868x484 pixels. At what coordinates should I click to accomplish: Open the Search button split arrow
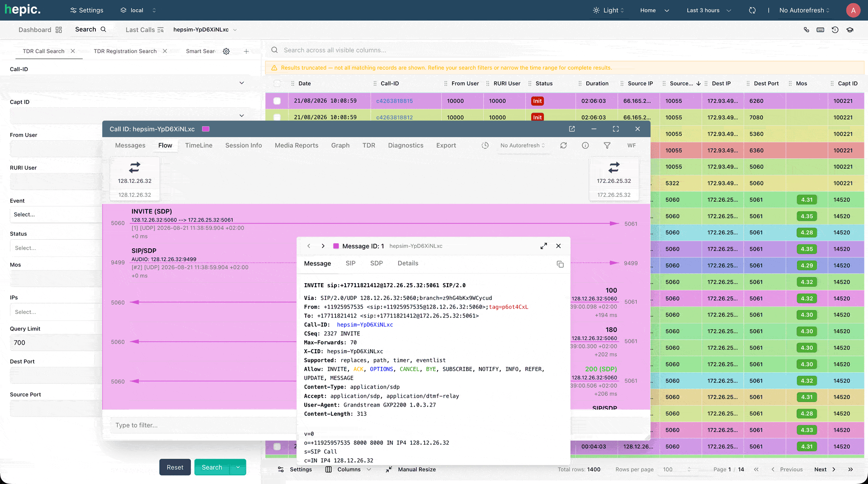[x=238, y=467]
